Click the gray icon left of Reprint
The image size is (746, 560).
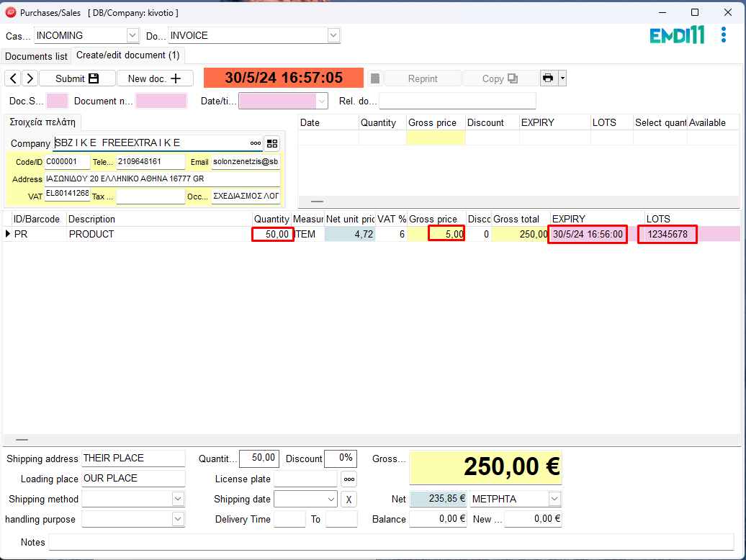tap(374, 78)
